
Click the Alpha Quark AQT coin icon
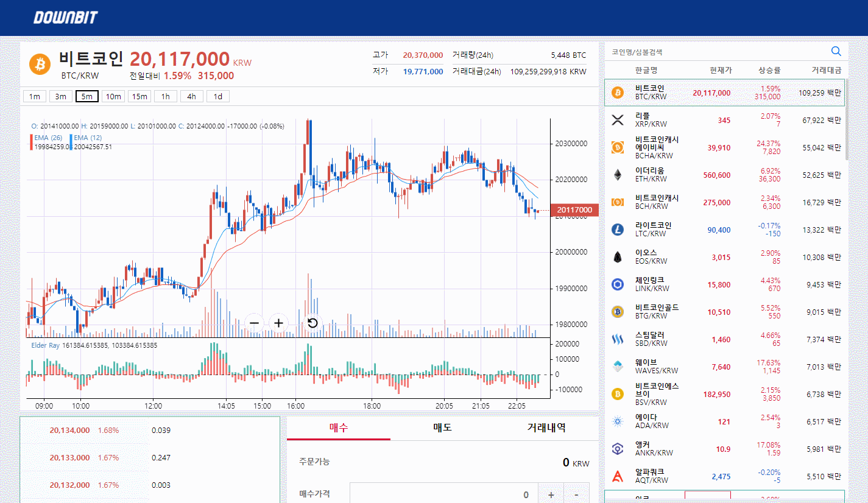pos(618,476)
